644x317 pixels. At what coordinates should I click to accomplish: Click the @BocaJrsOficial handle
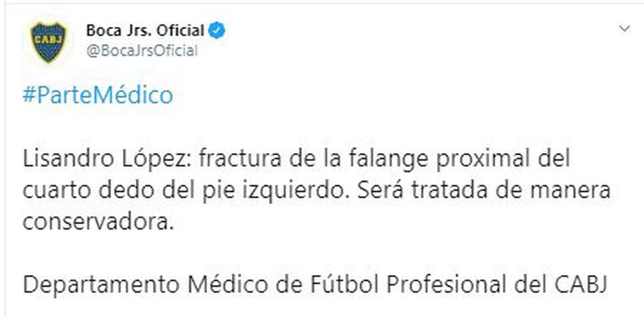pos(141,51)
